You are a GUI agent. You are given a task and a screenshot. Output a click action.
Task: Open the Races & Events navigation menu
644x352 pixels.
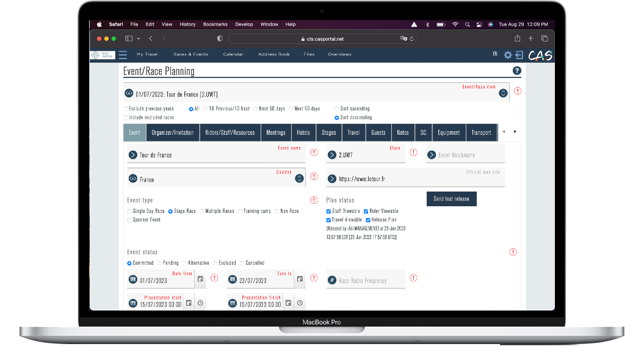190,54
